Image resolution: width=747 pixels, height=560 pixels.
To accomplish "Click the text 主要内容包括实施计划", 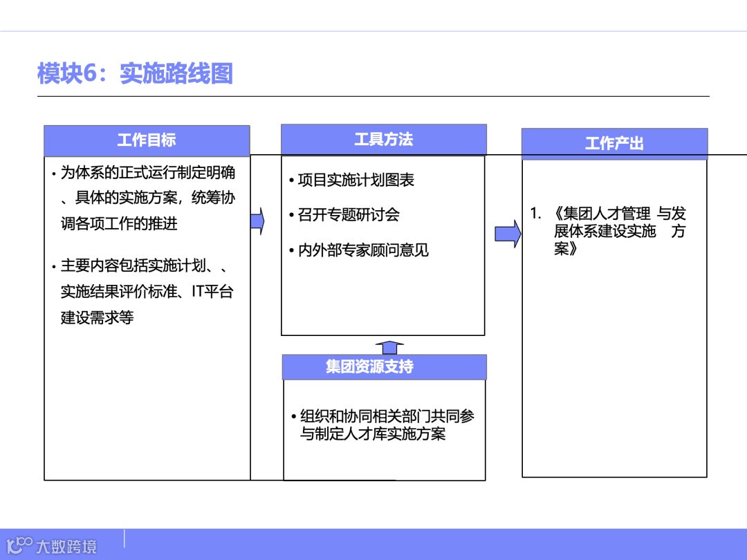I will 133,265.
